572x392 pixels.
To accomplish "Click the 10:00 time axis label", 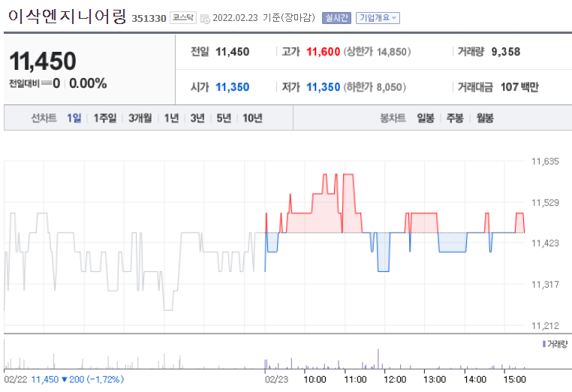I will click(315, 379).
